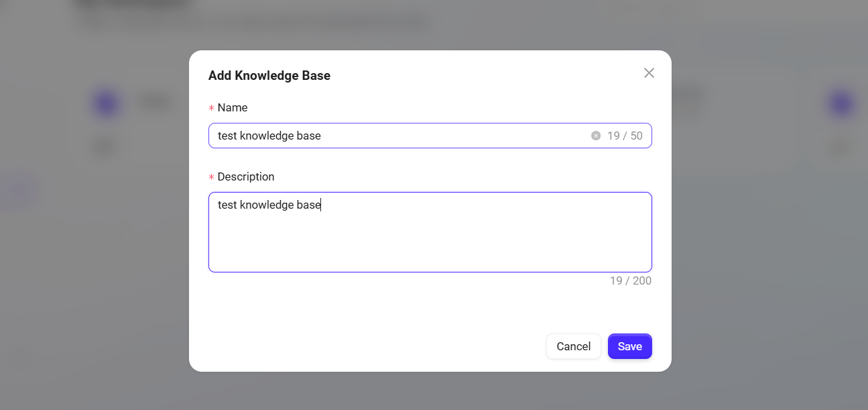Image resolution: width=868 pixels, height=410 pixels.
Task: Click the "Add Knowledge Base" dialog title
Action: [x=269, y=75]
